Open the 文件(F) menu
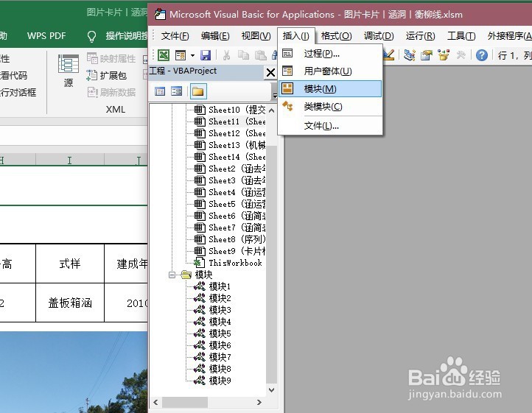This screenshot has height=413, width=532. (175, 35)
